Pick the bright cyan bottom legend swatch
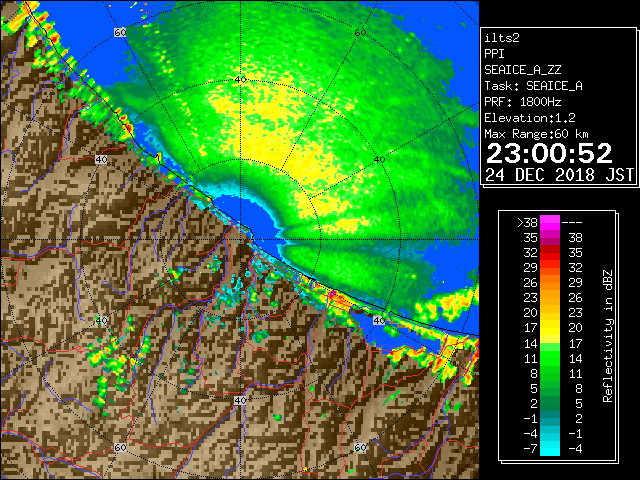Viewport: 640px width, 480px height. coord(549,448)
